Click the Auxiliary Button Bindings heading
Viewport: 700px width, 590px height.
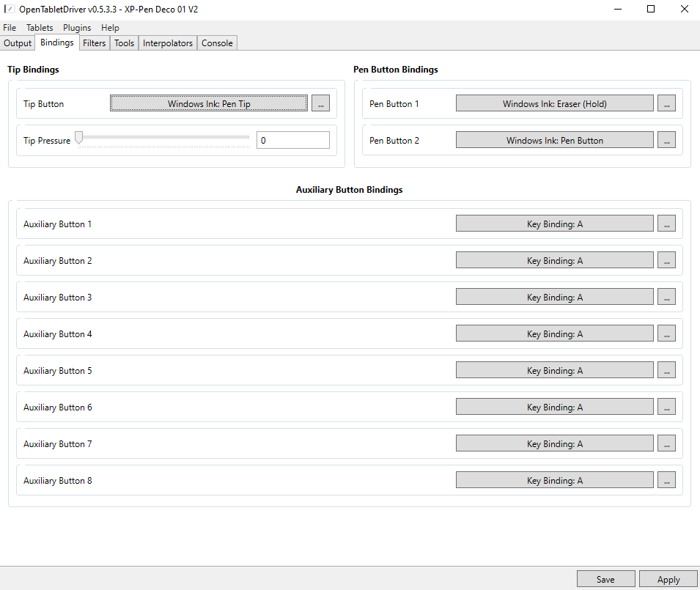tap(349, 189)
